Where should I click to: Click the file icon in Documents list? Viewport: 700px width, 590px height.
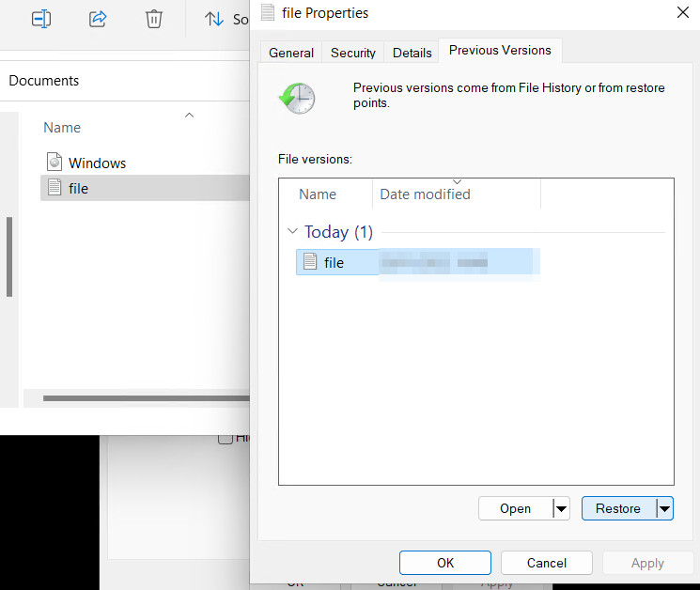point(54,188)
